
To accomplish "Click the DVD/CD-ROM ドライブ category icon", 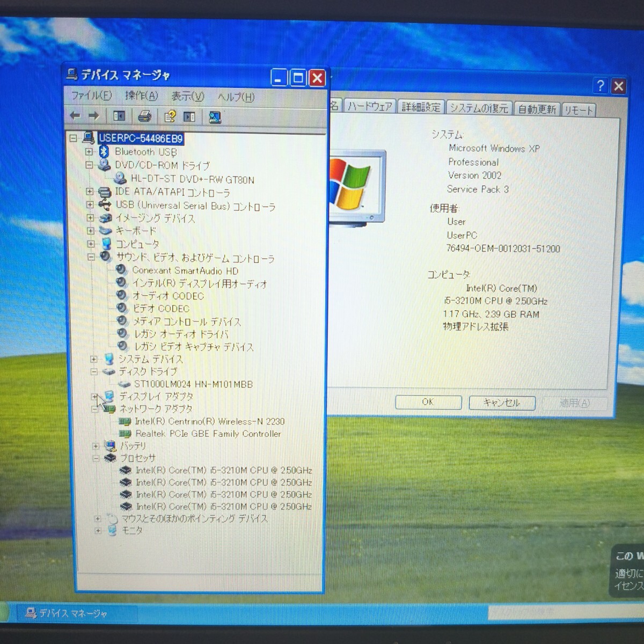I will (x=104, y=165).
